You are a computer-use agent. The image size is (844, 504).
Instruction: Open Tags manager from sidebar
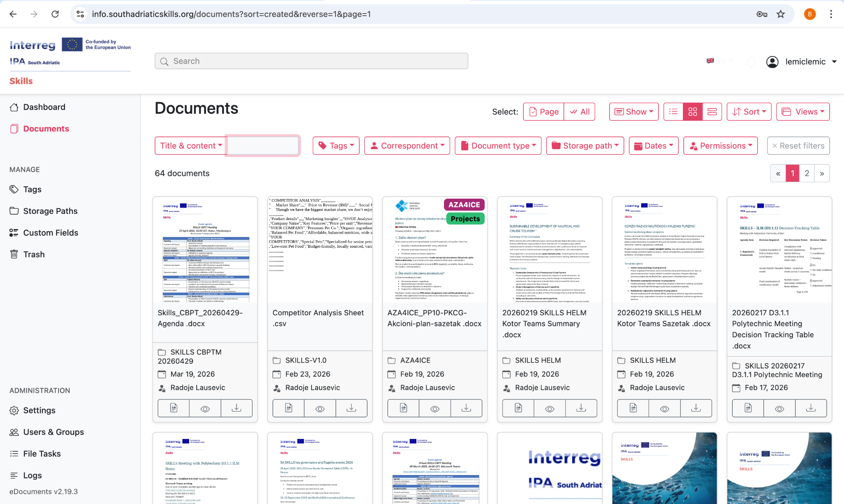pyautogui.click(x=32, y=189)
